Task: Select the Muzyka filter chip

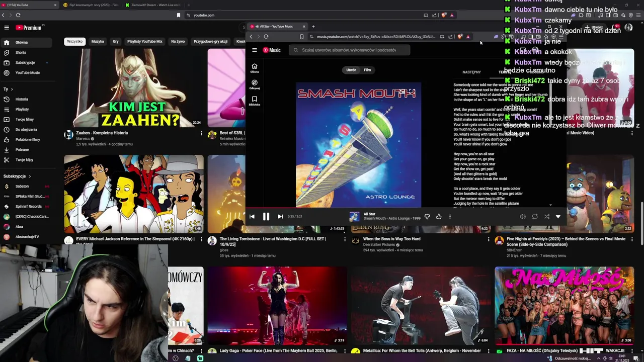Action: point(98,41)
